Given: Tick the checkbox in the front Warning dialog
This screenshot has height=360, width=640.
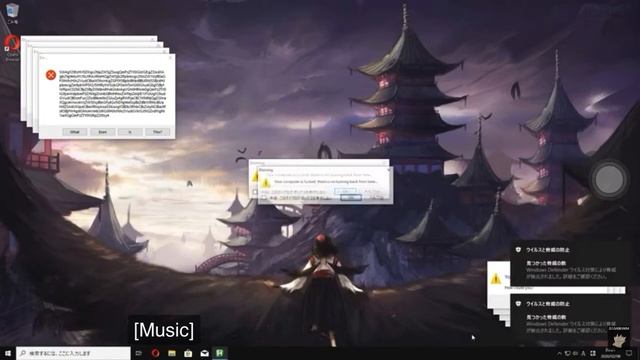Looking at the screenshot, I should (x=264, y=198).
